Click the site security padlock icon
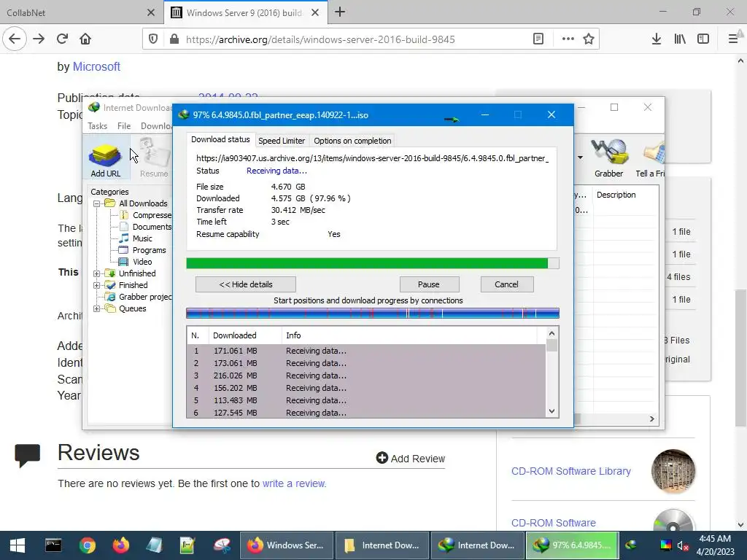 point(174,39)
